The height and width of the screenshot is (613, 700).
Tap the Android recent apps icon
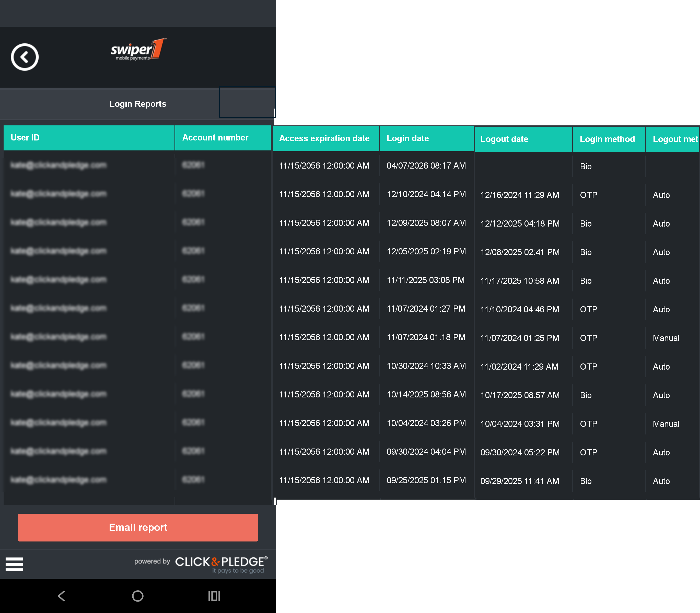coord(214,596)
